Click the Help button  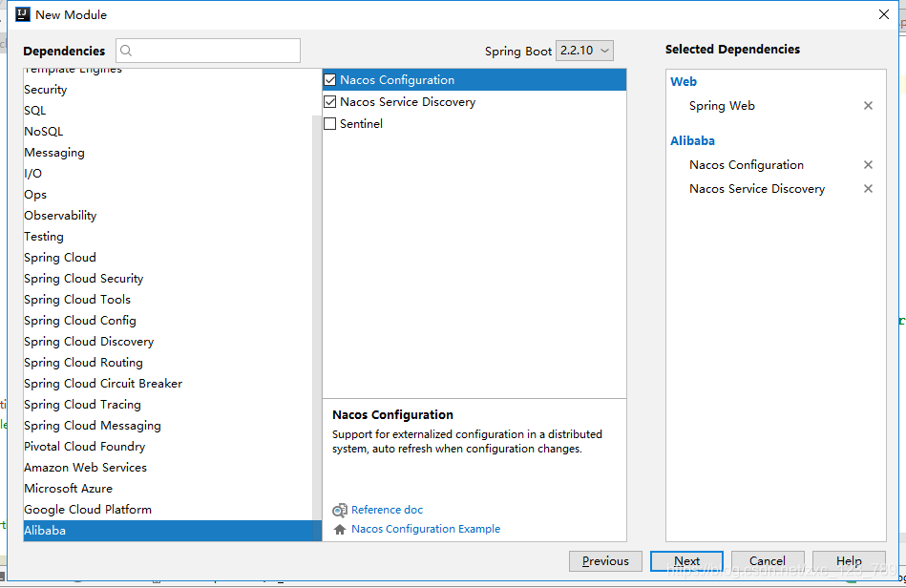point(849,561)
